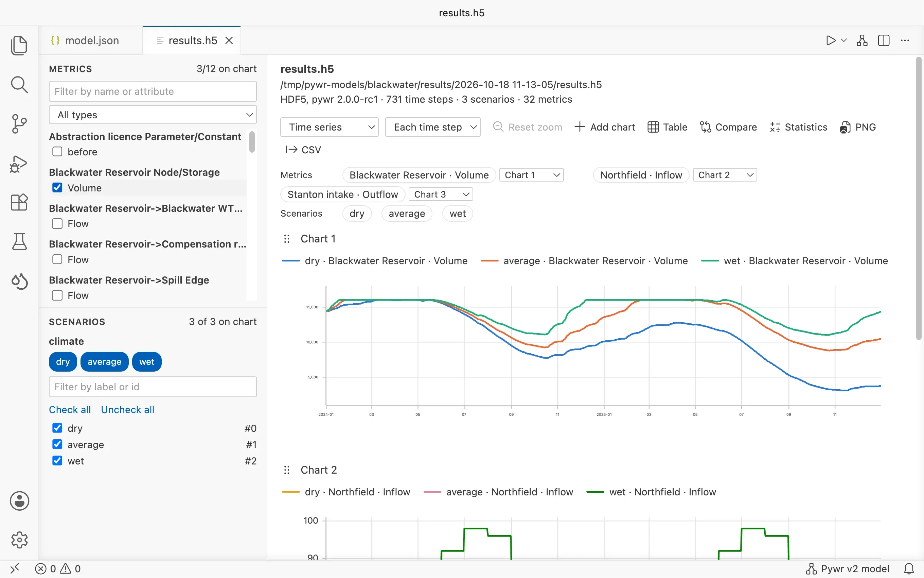
Task: Click Reset zoom magnifier button
Action: coord(527,127)
